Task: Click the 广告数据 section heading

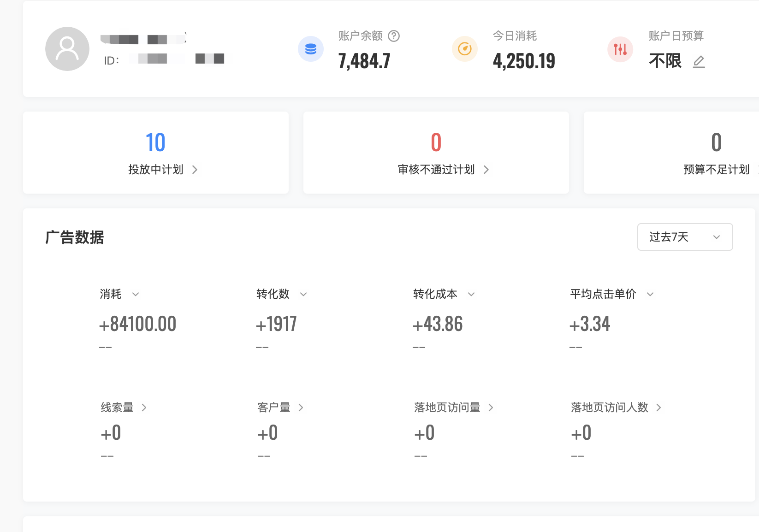Action: (75, 237)
